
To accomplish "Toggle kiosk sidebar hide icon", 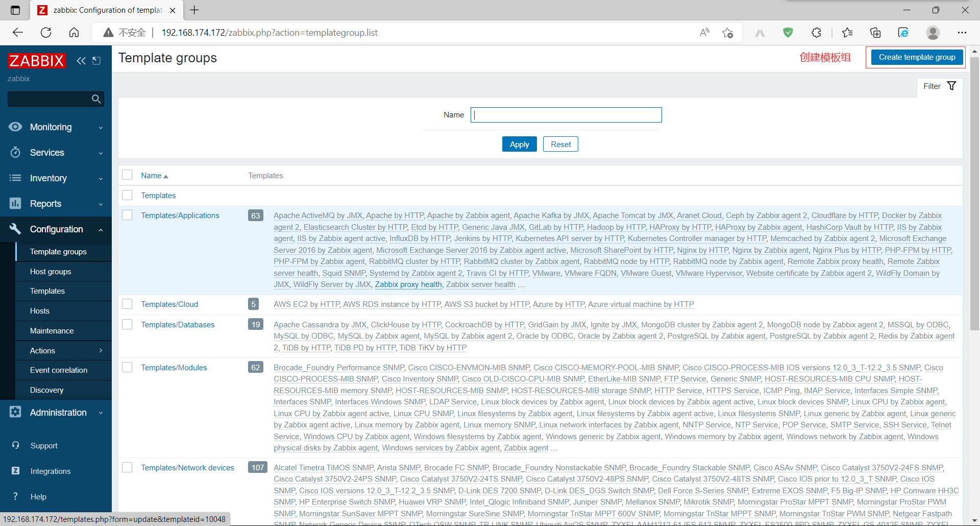I will 96,61.
